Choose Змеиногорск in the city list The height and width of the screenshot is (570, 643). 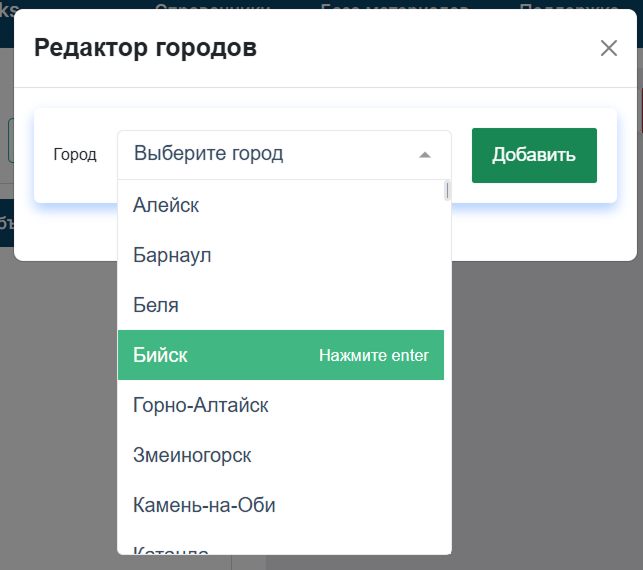[x=280, y=455]
